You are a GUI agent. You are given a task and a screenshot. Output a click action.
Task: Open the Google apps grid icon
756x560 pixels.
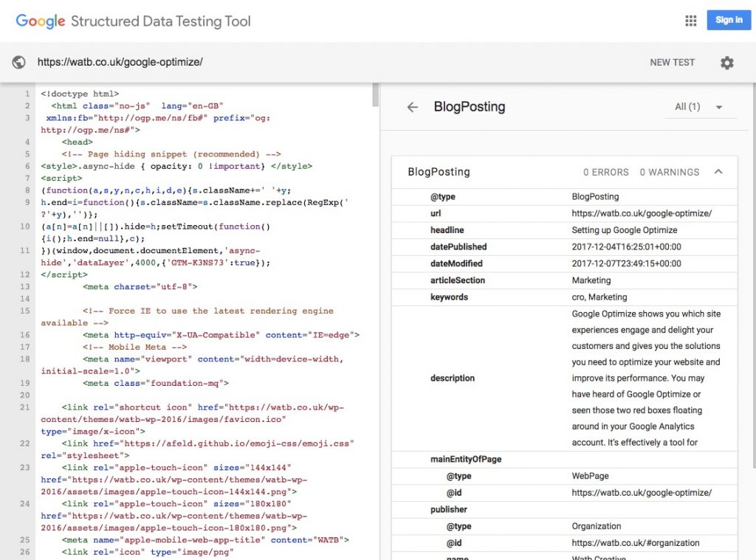pos(690,21)
